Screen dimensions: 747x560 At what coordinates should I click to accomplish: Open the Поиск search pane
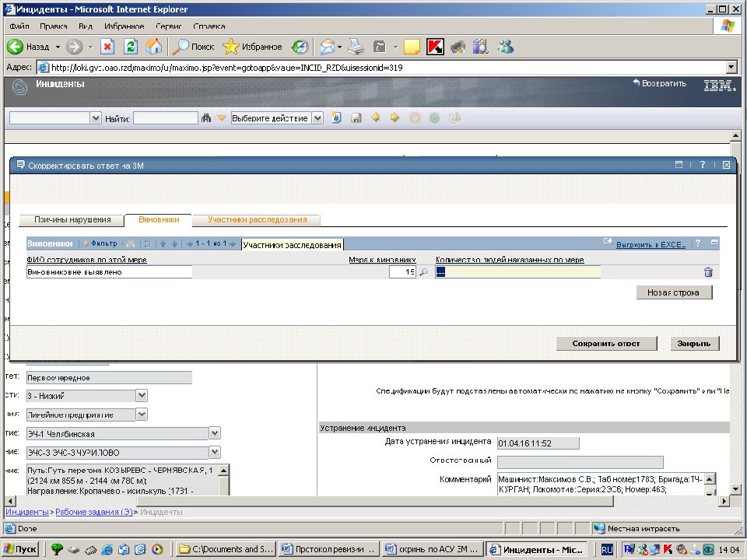click(193, 47)
